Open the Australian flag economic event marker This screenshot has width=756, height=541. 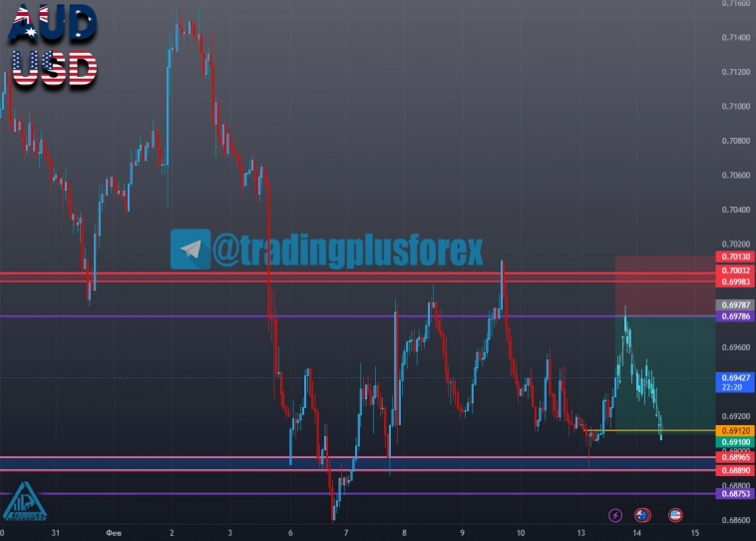[x=642, y=515]
